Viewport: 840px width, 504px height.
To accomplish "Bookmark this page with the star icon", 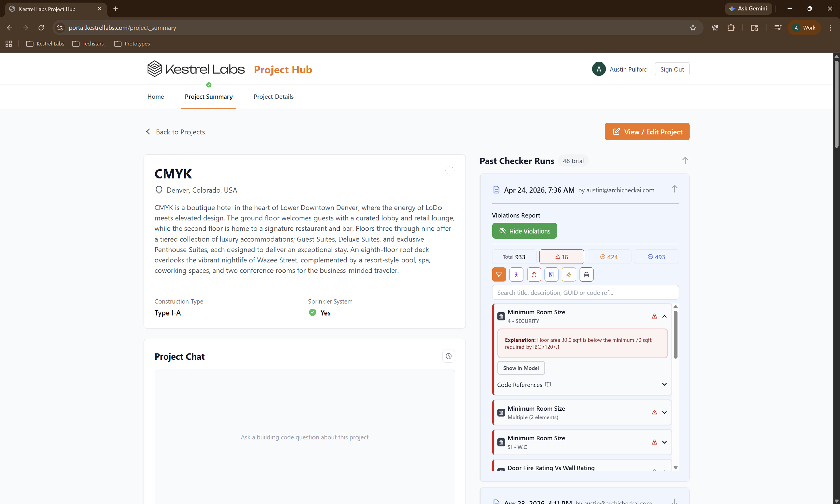I will (x=693, y=28).
